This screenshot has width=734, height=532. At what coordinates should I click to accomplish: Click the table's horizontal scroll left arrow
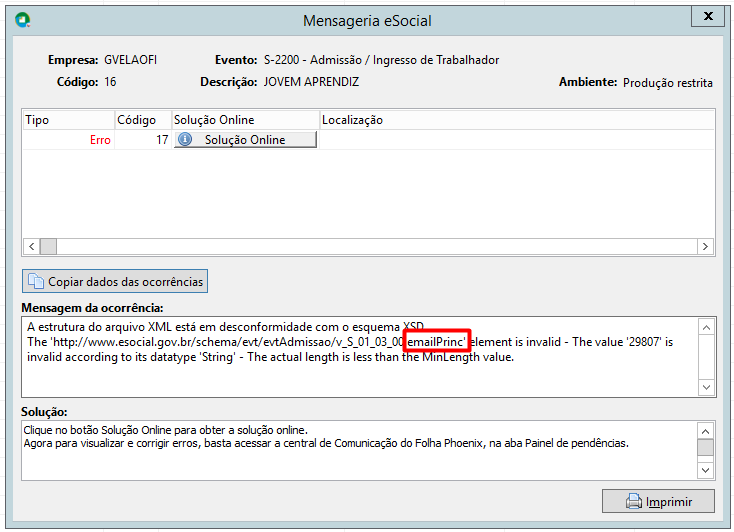pos(31,246)
